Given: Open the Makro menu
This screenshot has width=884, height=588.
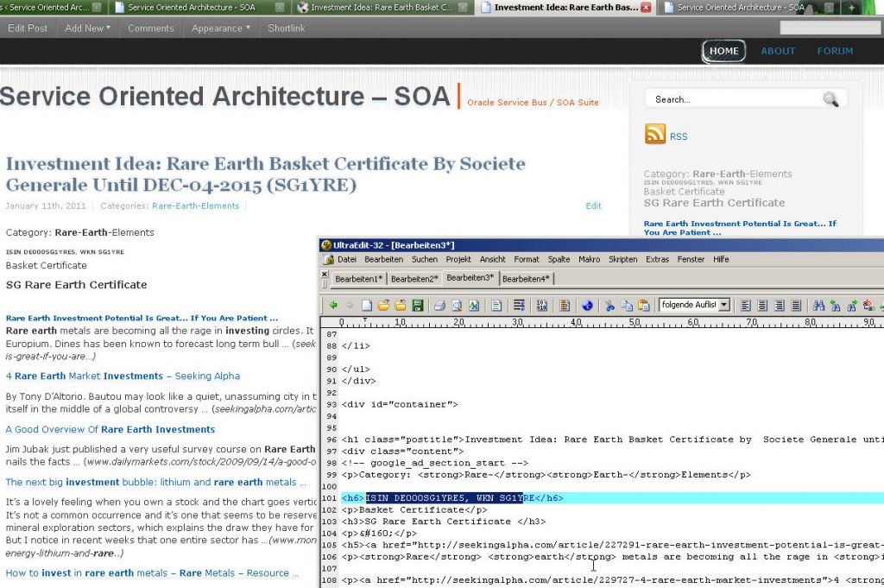Looking at the screenshot, I should pos(589,259).
